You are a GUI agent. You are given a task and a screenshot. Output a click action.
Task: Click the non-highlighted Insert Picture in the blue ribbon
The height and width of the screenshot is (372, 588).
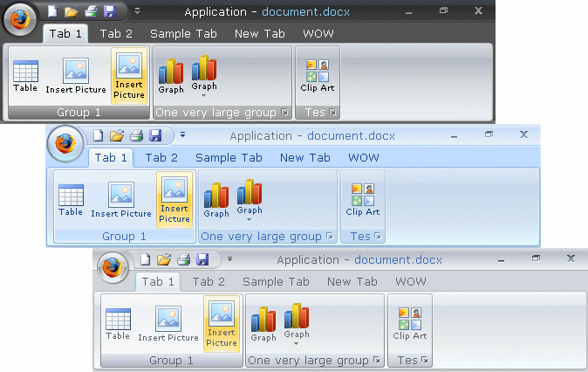point(121,199)
